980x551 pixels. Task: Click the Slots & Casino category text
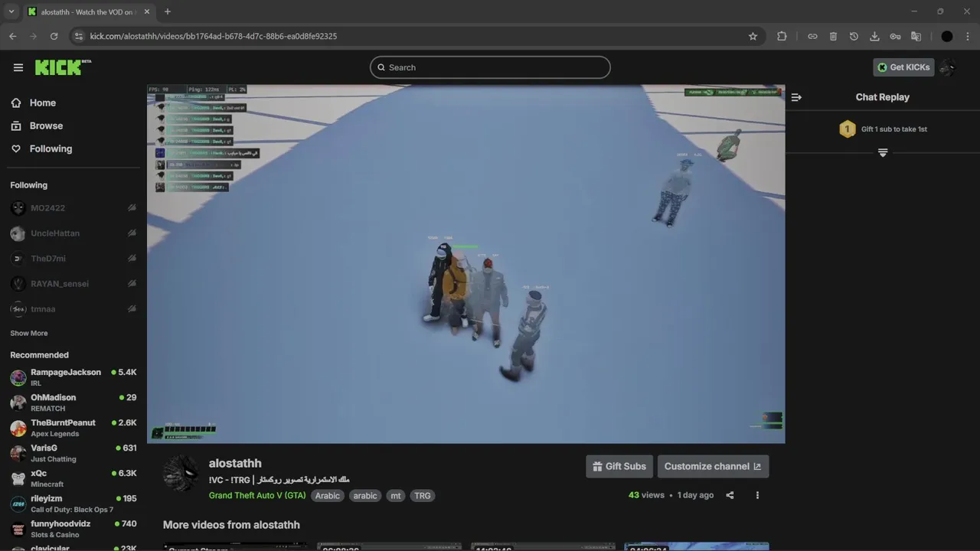click(55, 535)
